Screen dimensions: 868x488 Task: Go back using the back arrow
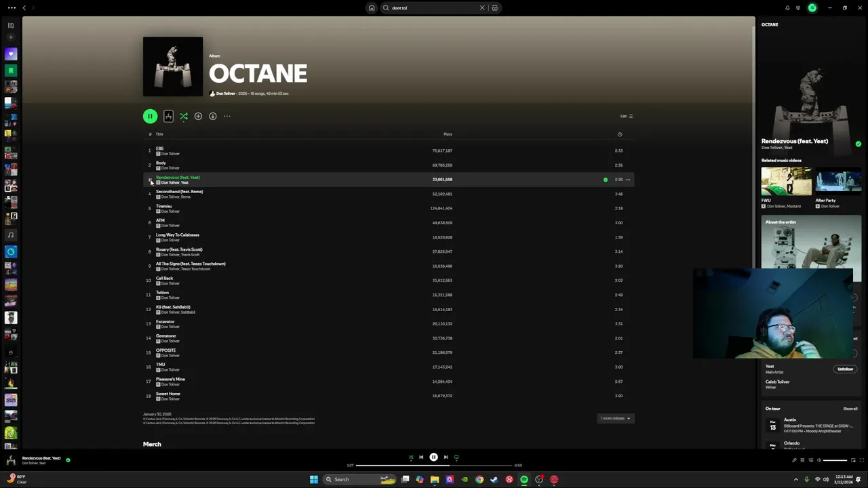click(24, 8)
